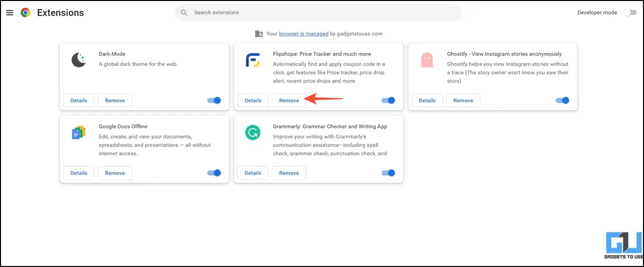Click the Grammarly green G icon
This screenshot has width=644, height=267.
click(x=253, y=133)
